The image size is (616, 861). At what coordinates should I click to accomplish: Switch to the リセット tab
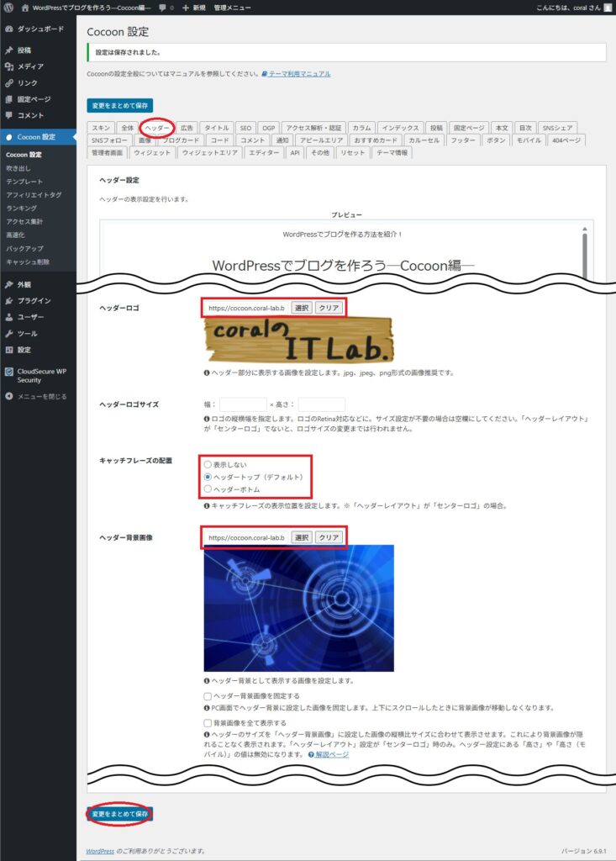[352, 153]
